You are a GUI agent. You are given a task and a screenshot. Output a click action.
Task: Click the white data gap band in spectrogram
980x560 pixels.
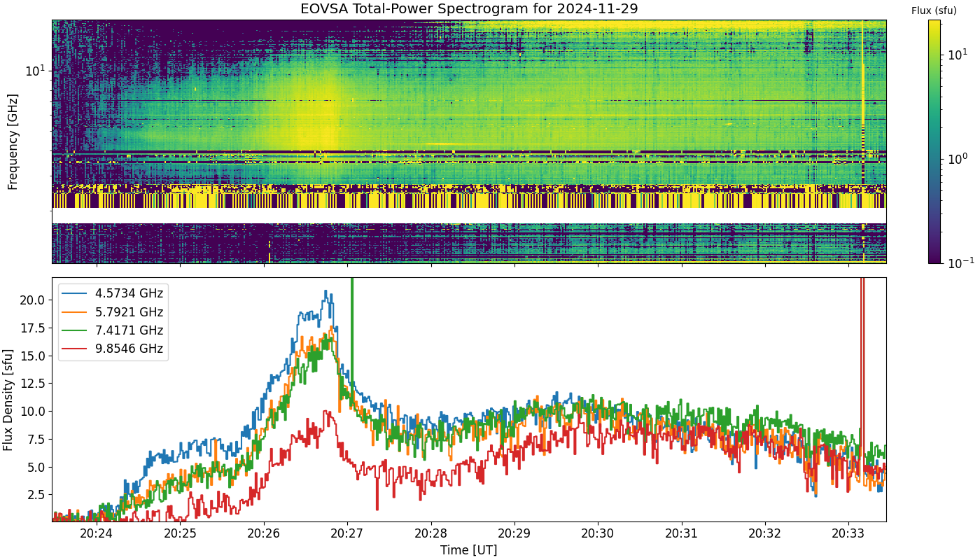[469, 216]
